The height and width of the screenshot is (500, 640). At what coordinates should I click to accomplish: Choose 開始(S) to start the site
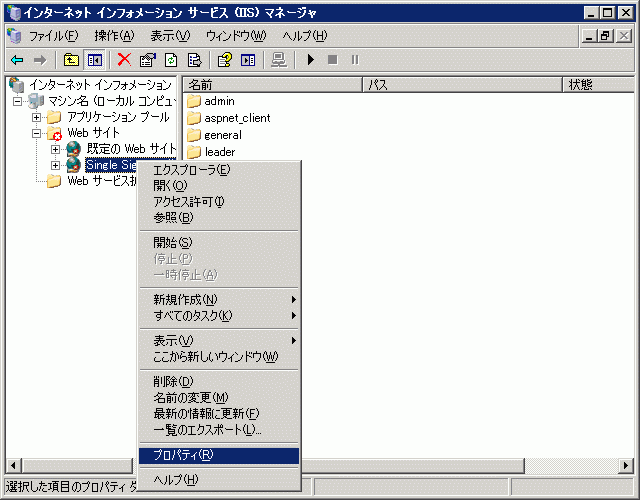[219, 243]
